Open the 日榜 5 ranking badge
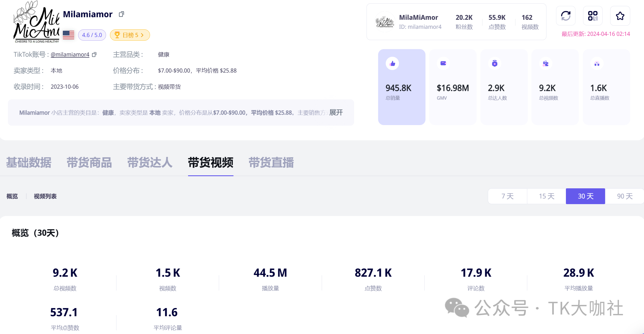Image resolution: width=644 pixels, height=334 pixels. point(130,35)
